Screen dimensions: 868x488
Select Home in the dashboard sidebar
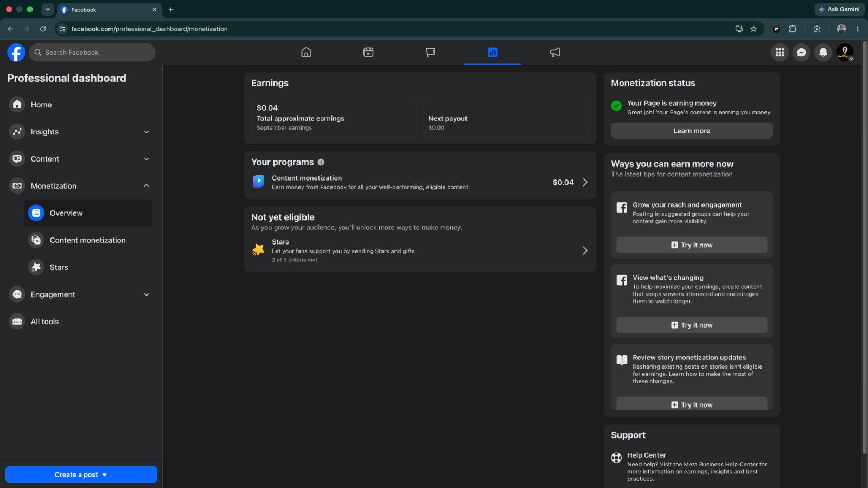pyautogui.click(x=80, y=105)
